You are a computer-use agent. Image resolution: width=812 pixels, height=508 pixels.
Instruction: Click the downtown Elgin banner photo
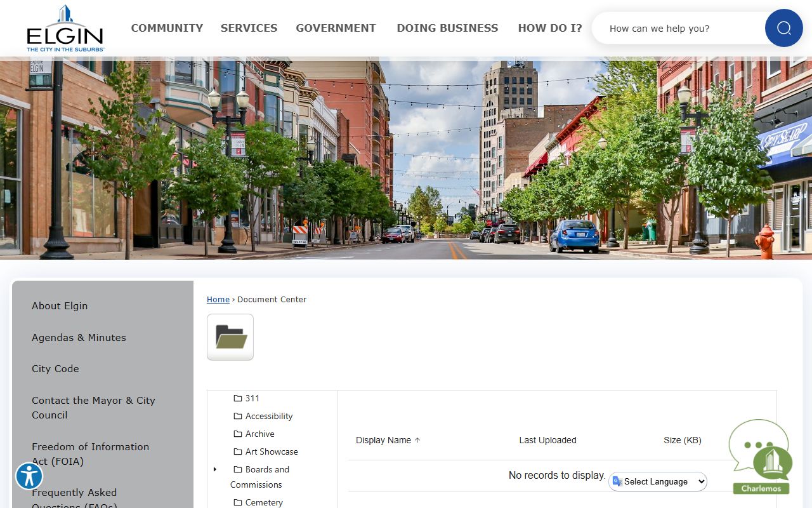click(x=406, y=158)
